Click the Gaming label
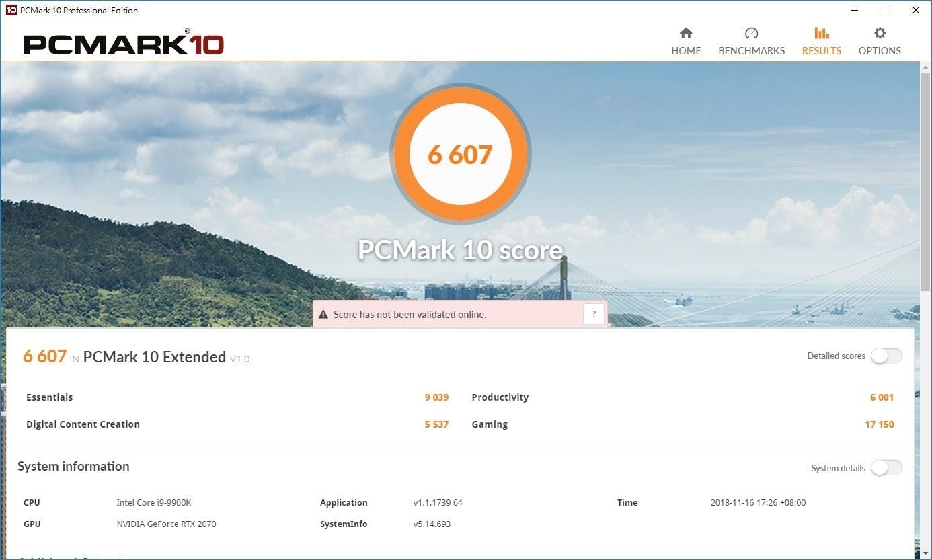Viewport: 932px width, 560px height. click(490, 424)
